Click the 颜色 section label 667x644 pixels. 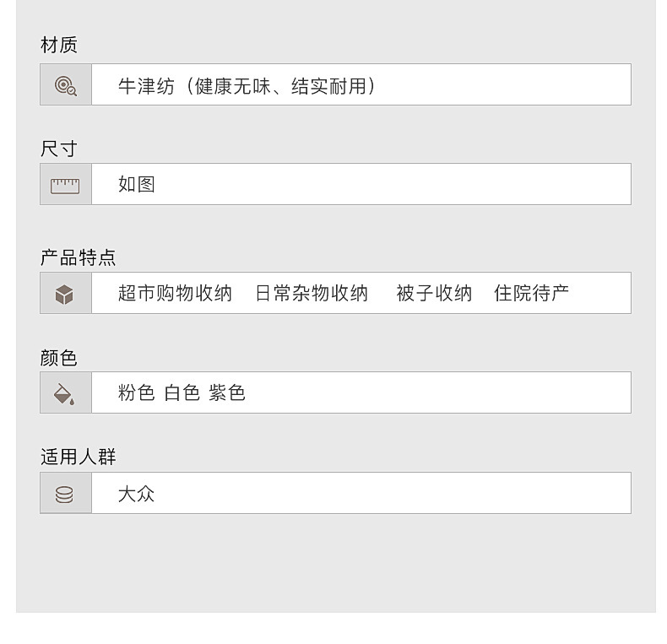click(x=59, y=358)
